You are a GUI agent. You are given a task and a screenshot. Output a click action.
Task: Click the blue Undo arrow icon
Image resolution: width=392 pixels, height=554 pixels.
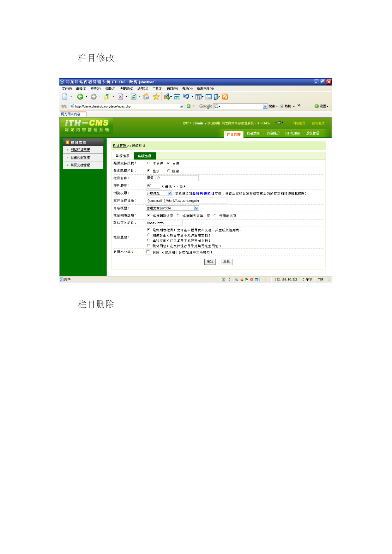pos(186,97)
